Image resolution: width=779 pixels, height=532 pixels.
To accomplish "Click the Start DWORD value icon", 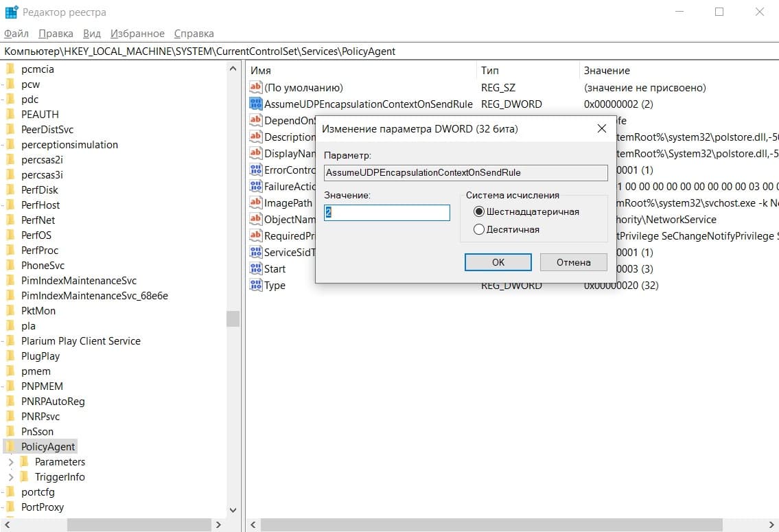I will click(x=255, y=269).
